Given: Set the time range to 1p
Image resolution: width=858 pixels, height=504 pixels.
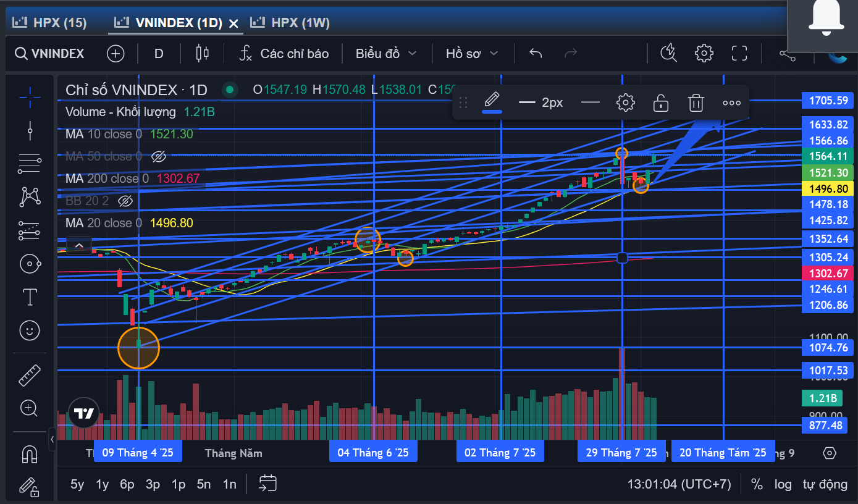Looking at the screenshot, I should tap(178, 484).
